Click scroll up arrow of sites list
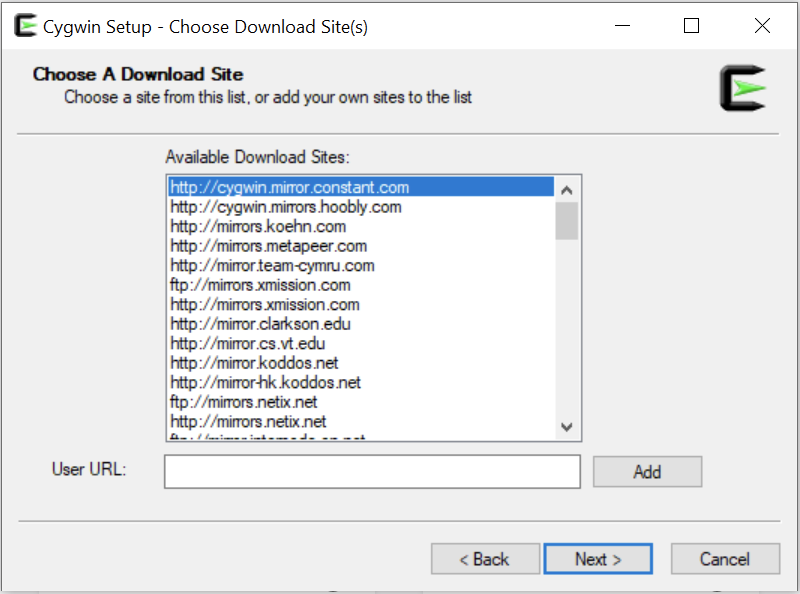This screenshot has height=594, width=800. coord(566,190)
